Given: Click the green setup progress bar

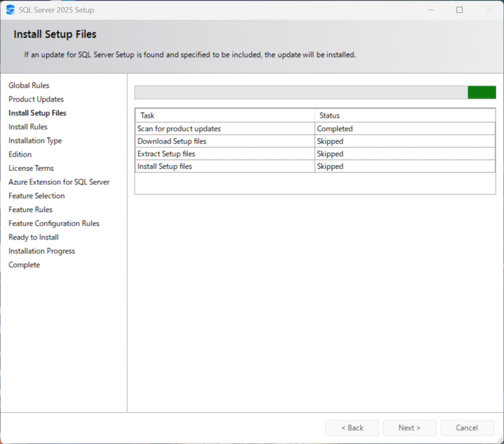Looking at the screenshot, I should [315, 92].
